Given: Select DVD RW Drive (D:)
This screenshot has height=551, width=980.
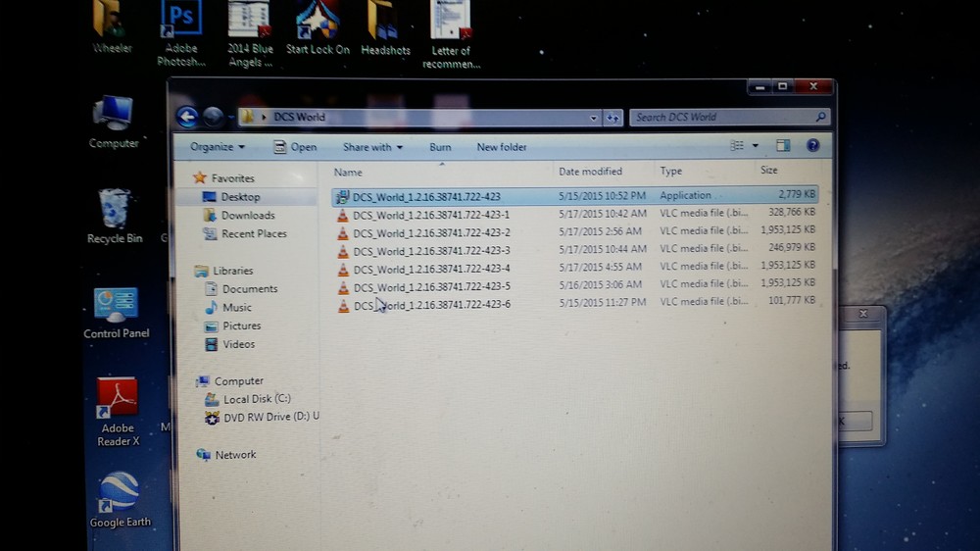Looking at the screenshot, I should point(271,417).
